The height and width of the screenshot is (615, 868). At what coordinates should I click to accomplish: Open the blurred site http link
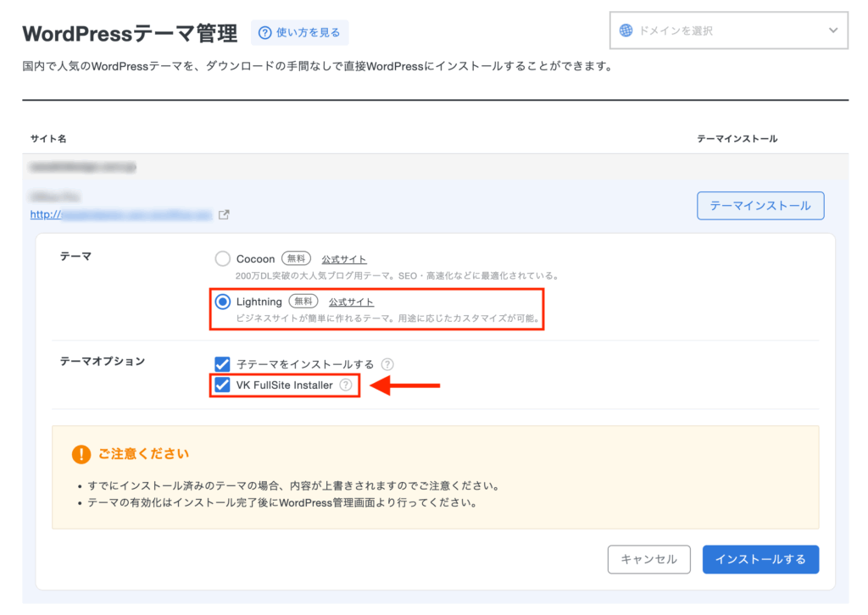pyautogui.click(x=121, y=214)
